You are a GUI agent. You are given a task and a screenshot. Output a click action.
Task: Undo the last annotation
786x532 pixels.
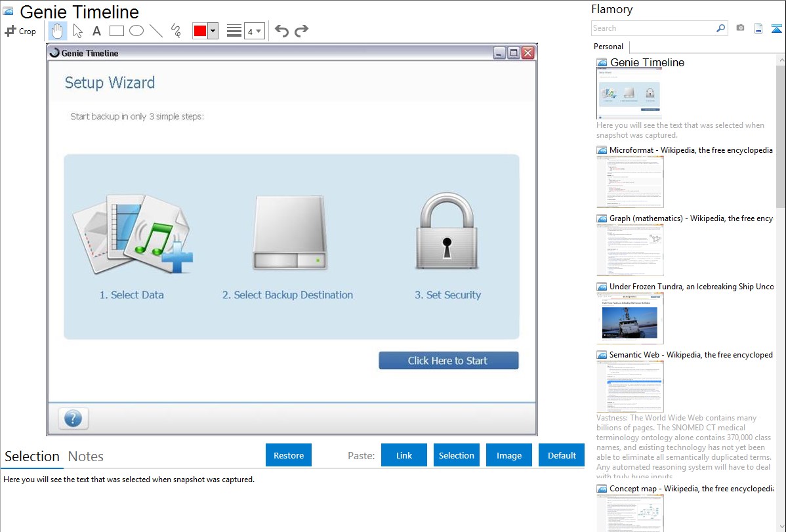tap(281, 31)
